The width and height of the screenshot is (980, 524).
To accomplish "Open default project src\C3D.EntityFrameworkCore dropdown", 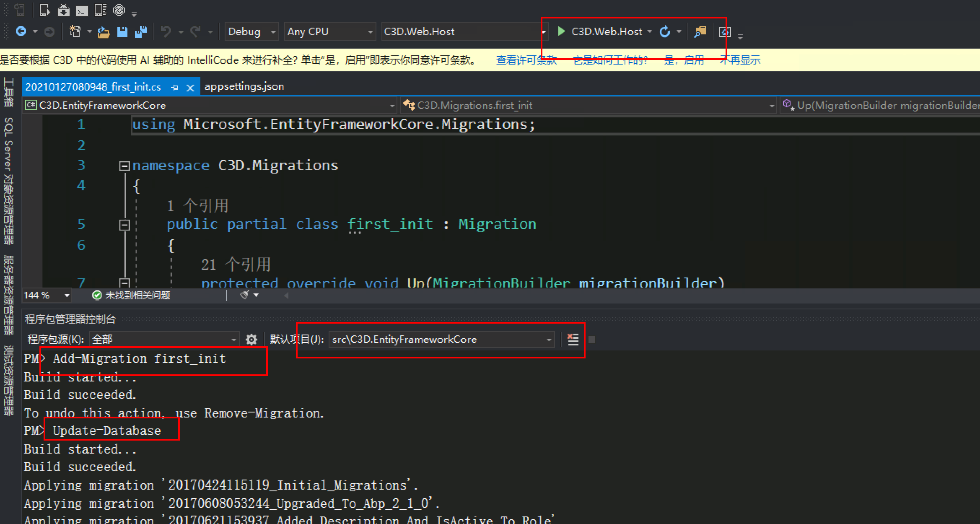I will (442, 339).
